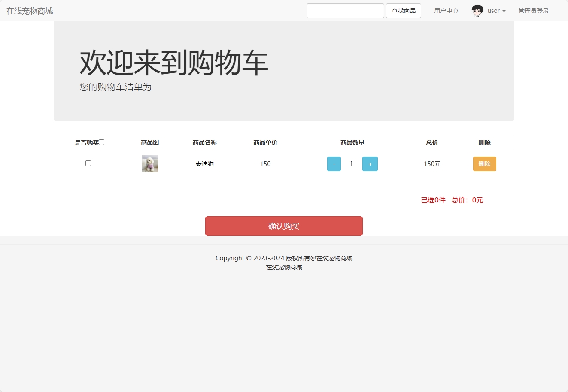Check the 泰迪狗 row purchase checkbox

coord(88,163)
